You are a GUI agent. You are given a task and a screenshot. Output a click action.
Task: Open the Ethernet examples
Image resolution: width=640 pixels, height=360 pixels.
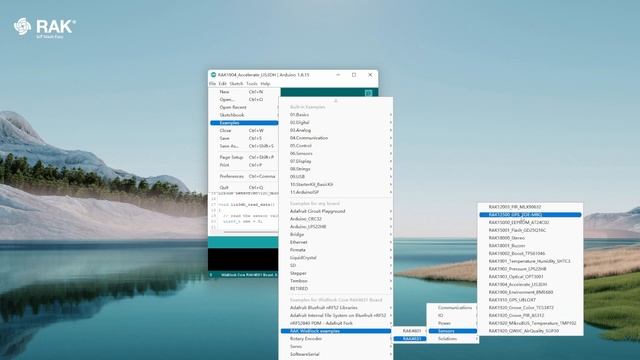pyautogui.click(x=336, y=242)
